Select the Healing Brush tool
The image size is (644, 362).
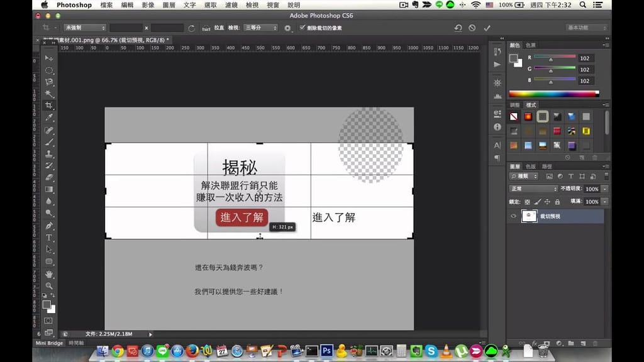point(49,130)
